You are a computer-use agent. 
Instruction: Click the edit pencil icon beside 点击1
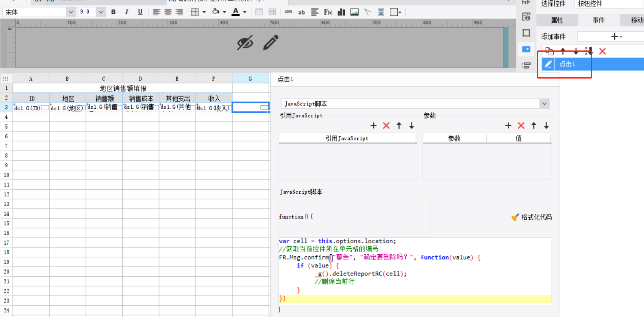548,64
